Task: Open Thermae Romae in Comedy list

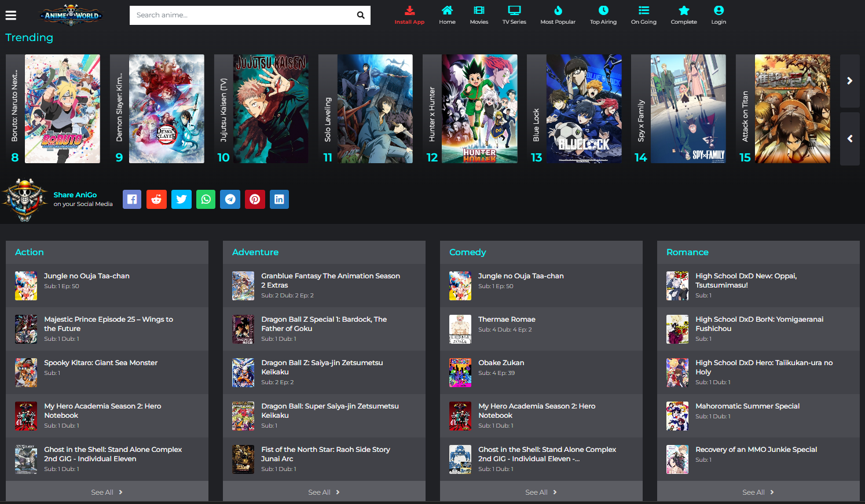Action: click(x=507, y=319)
